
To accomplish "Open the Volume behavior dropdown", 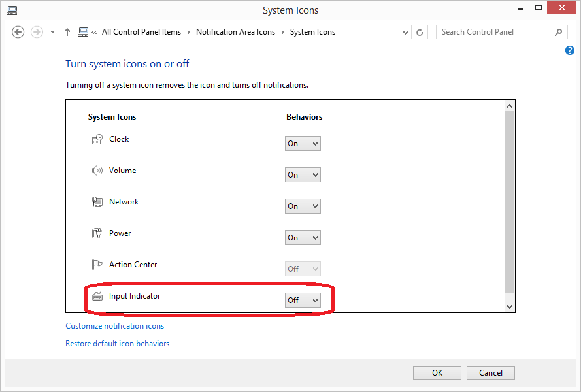I will point(303,175).
